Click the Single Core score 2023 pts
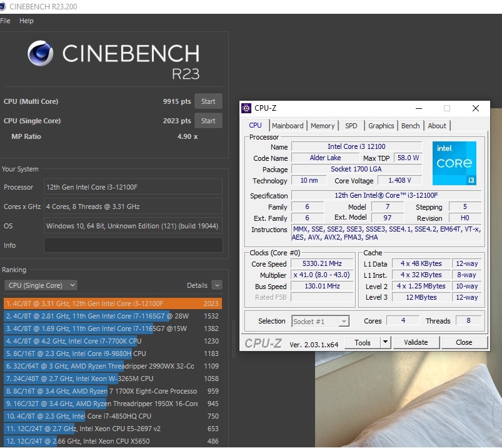 pyautogui.click(x=177, y=121)
